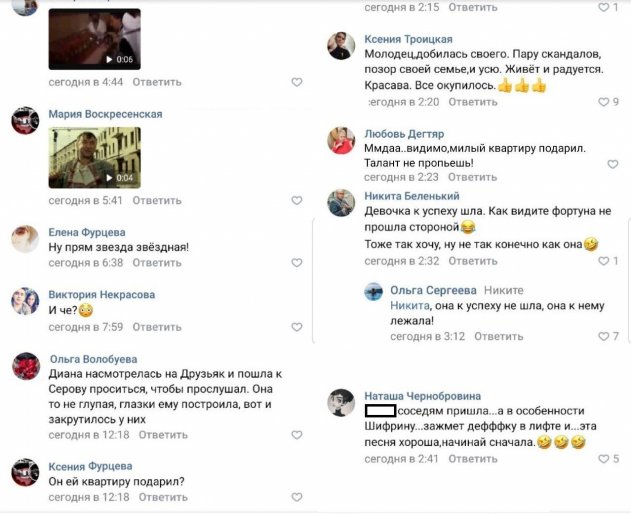Image resolution: width=631 pixels, height=514 pixels.
Task: Like the 0:06 video comment heart
Action: (x=297, y=82)
